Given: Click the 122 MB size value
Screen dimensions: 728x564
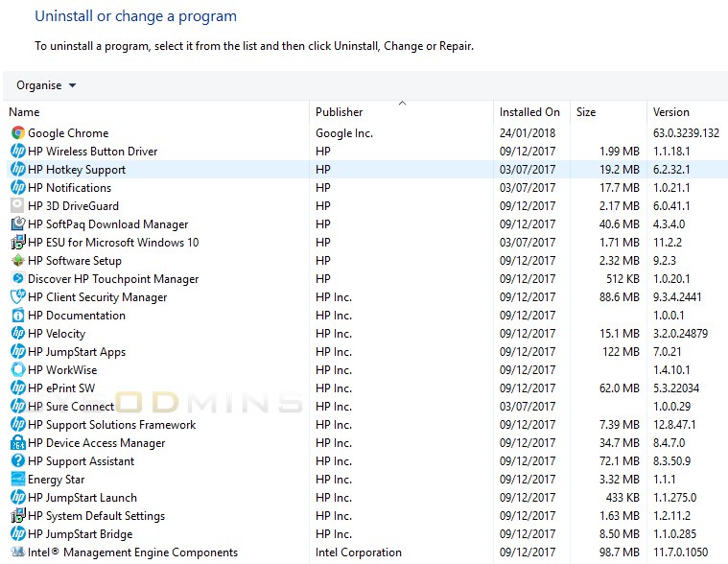Looking at the screenshot, I should (622, 351).
